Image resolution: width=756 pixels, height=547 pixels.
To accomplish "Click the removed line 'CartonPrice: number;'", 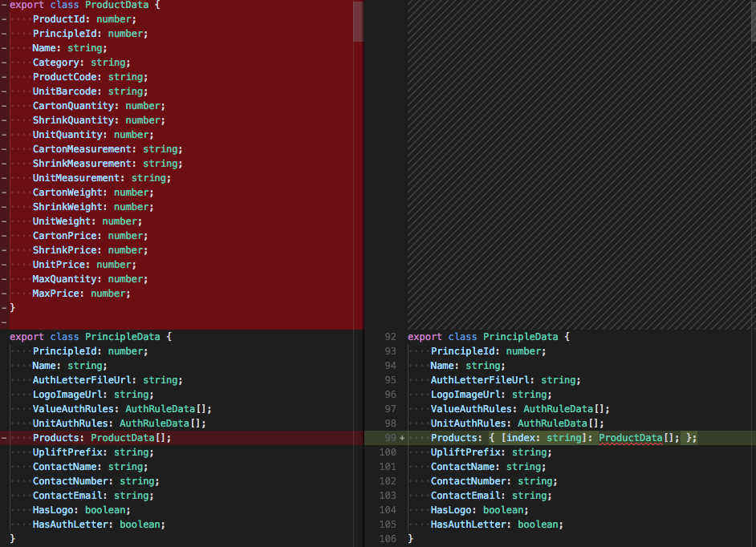I will 90,236.
